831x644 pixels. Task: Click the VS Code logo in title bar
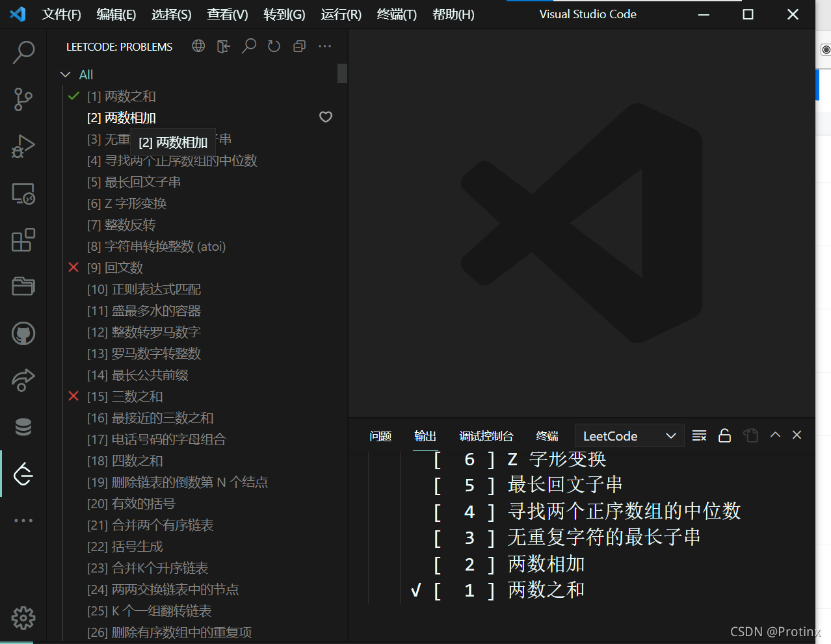pos(18,14)
